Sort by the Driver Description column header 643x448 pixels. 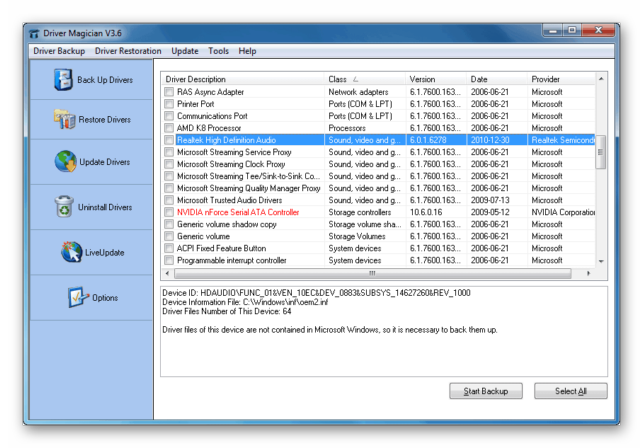[243, 79]
